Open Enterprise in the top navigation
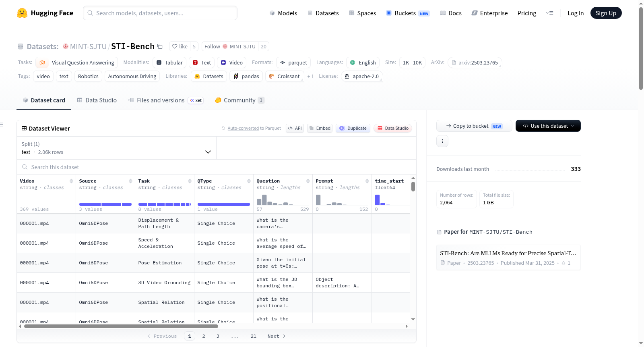644x347 pixels. [489, 13]
